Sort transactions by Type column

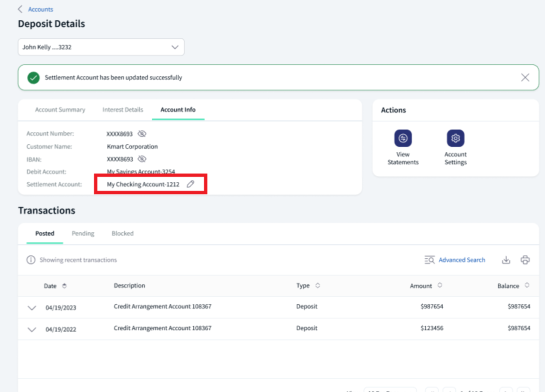(x=317, y=285)
